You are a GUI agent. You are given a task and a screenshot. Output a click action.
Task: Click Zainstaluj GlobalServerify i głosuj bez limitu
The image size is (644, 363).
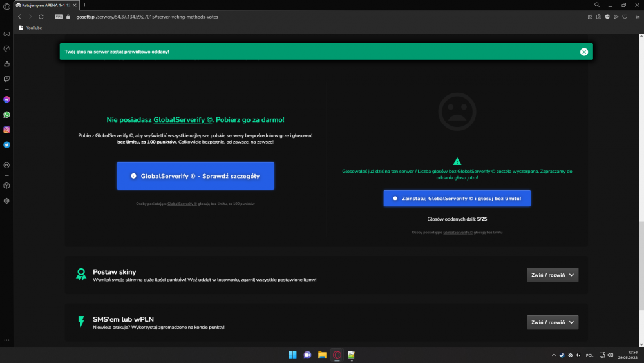pyautogui.click(x=457, y=198)
